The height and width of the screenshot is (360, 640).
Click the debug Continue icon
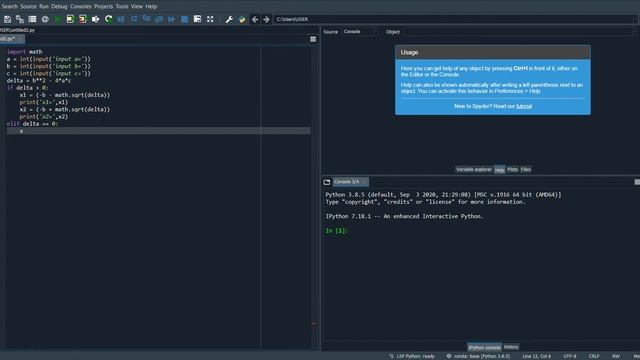(172, 19)
